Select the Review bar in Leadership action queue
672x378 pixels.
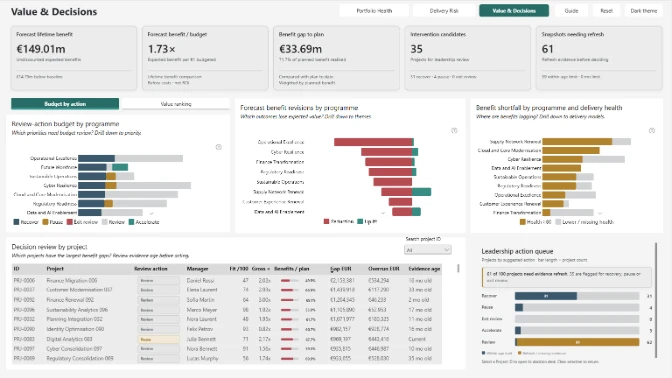pyautogui.click(x=577, y=342)
